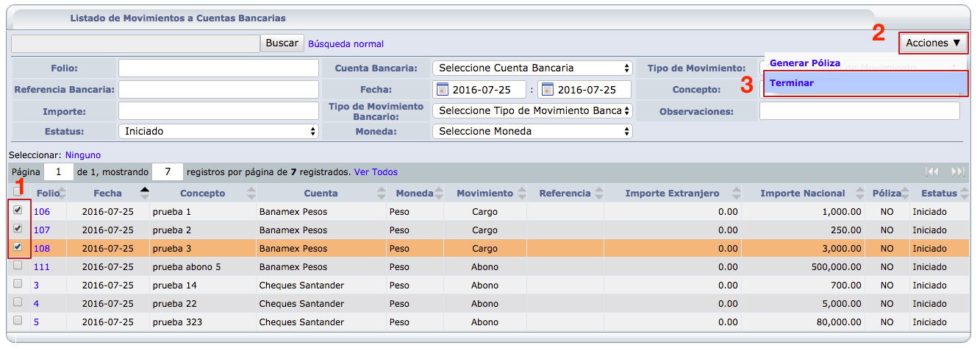The image size is (980, 351).
Task: Choose Terminar from Acciones menu
Action: [792, 83]
